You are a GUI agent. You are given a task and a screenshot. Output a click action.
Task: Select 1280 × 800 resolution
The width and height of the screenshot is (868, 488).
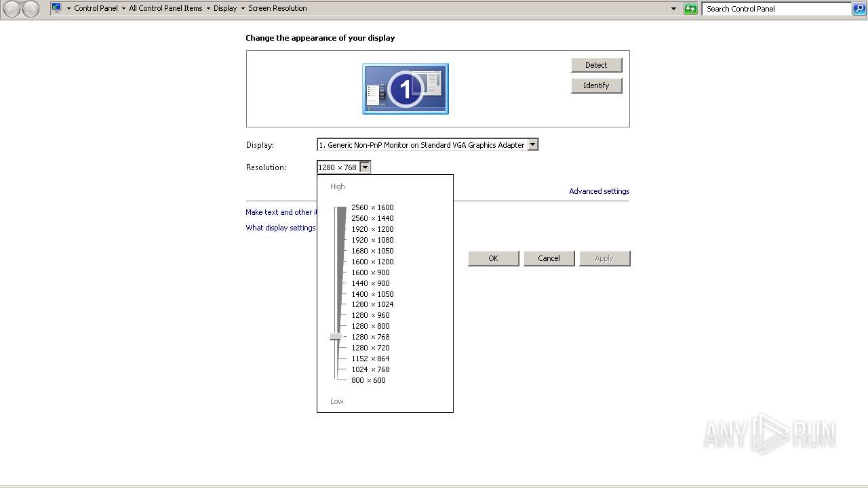tap(370, 326)
